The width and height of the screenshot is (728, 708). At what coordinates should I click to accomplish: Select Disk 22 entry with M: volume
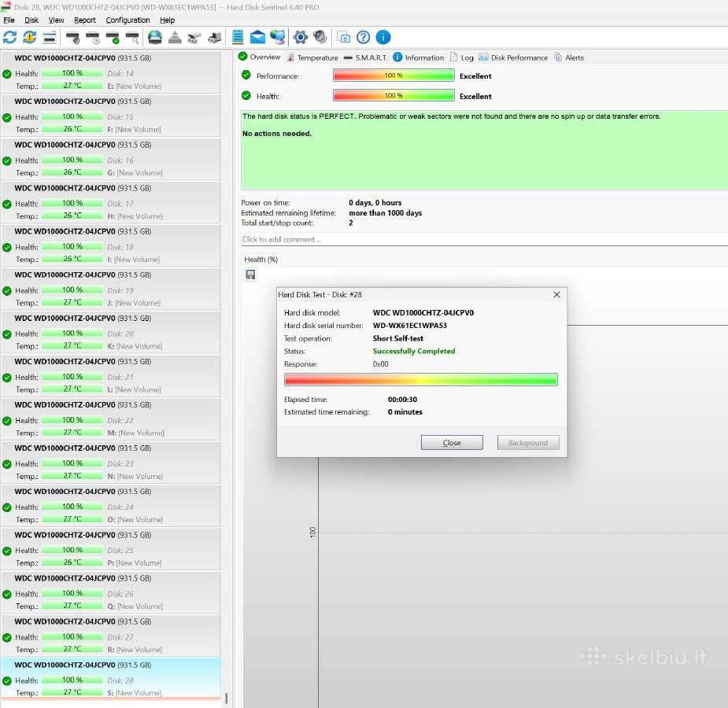click(110, 419)
